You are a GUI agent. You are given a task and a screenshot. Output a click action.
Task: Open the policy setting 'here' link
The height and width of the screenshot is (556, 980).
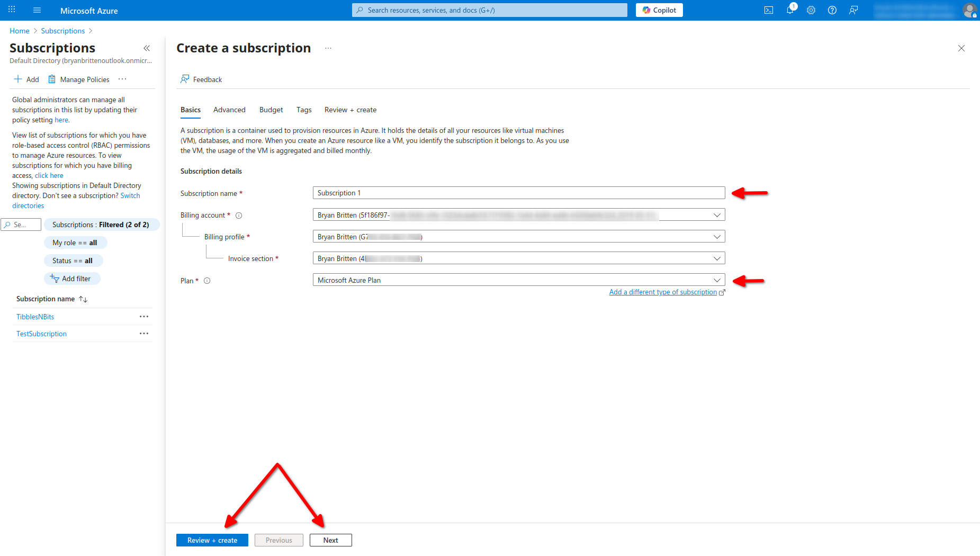[61, 120]
